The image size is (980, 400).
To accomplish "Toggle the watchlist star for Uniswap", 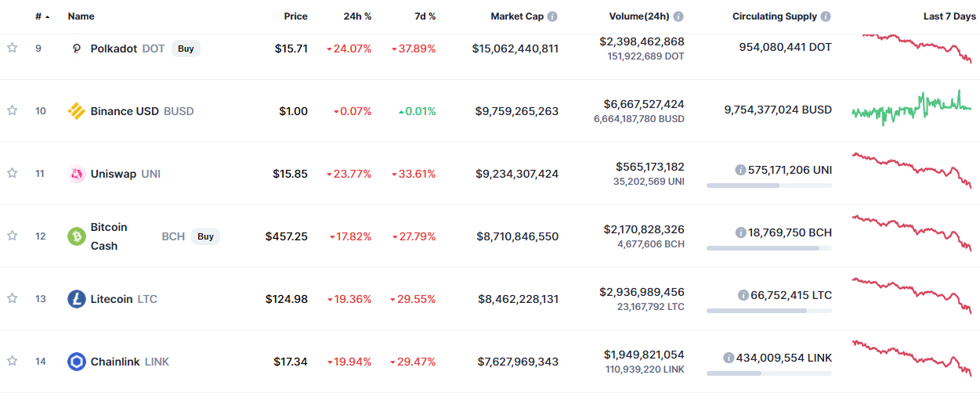I will click(x=12, y=173).
